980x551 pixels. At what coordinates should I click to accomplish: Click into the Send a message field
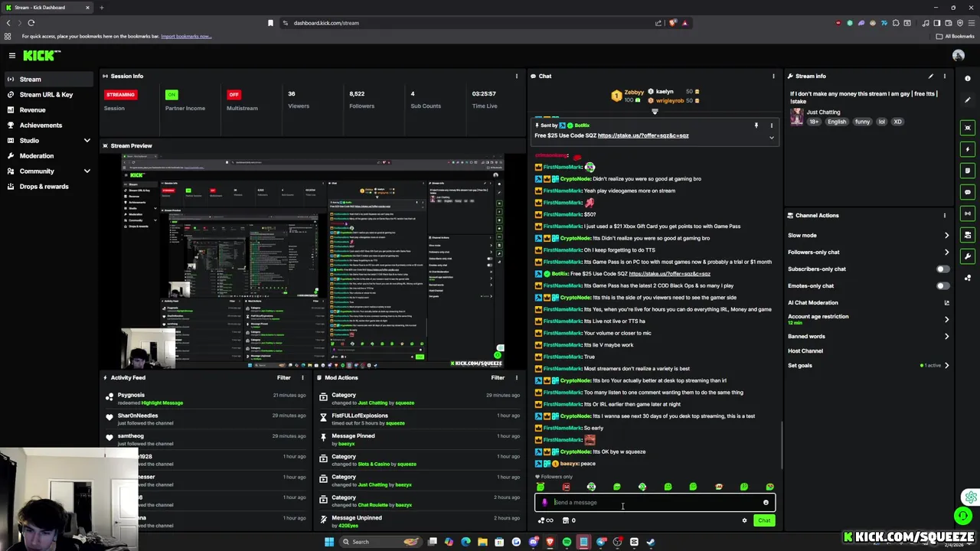coord(655,503)
